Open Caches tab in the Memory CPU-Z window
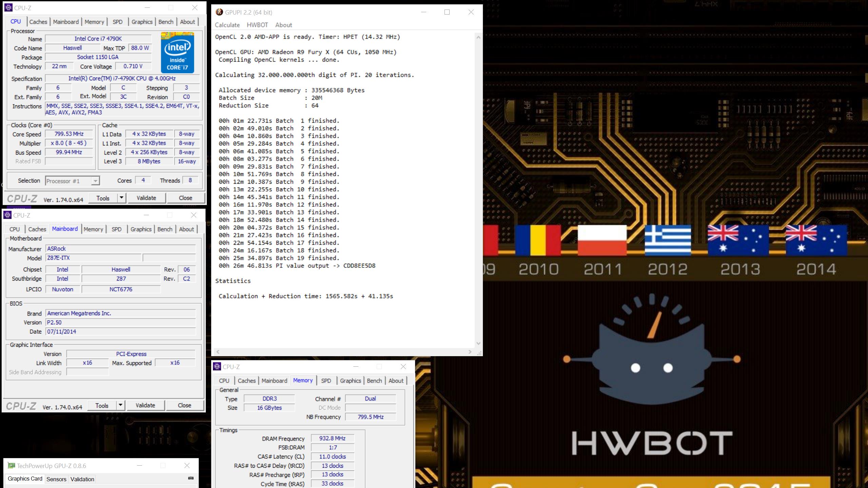The height and width of the screenshot is (488, 868). tap(246, 381)
